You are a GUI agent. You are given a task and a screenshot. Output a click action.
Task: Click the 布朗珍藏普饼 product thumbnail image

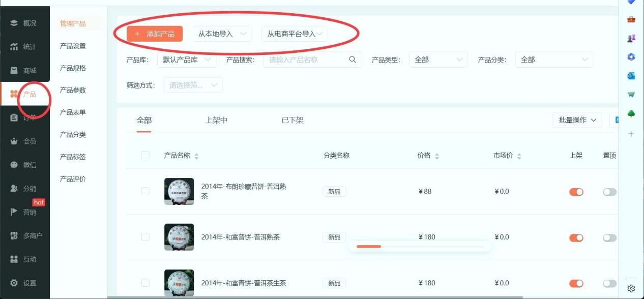click(179, 191)
